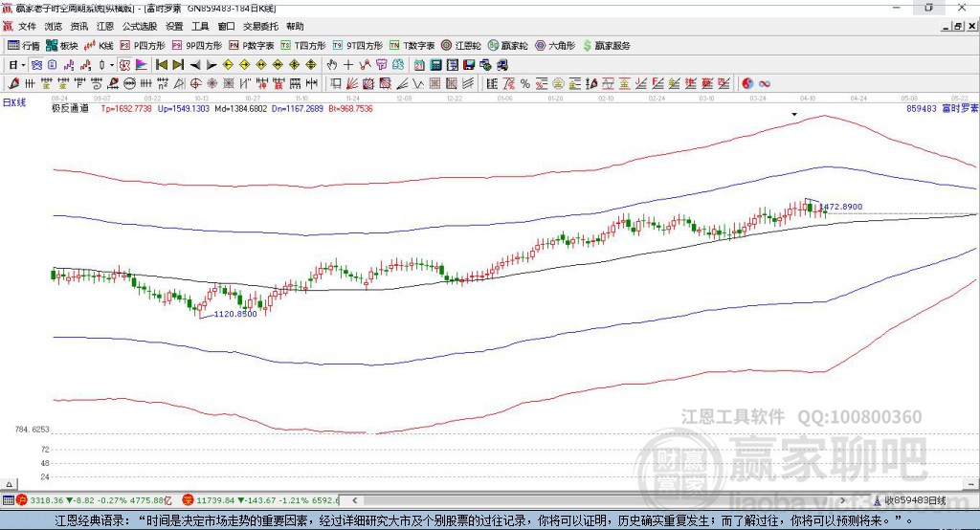This screenshot has width=980, height=530.
Task: Toggle the highlighted 权 adjust icon
Action: click(x=124, y=65)
